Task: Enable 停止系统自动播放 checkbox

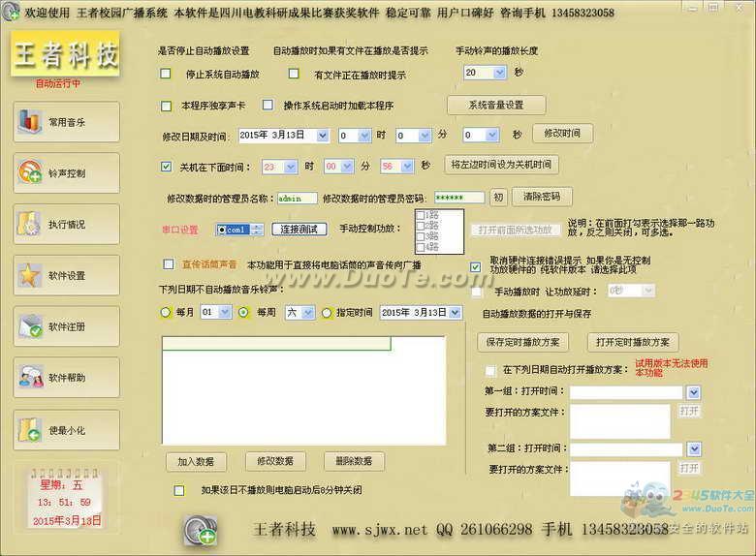Action: coord(166,74)
